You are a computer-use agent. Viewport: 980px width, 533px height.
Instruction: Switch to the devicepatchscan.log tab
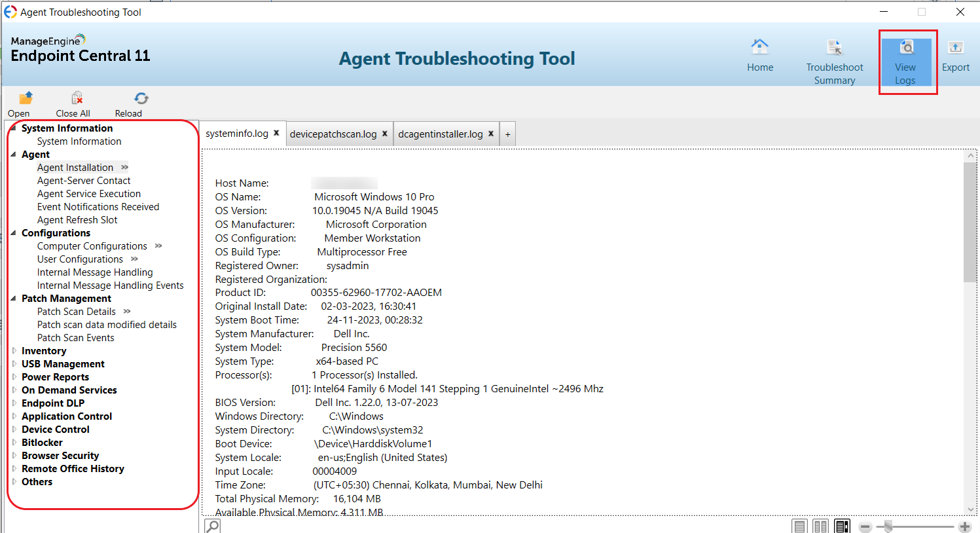click(x=333, y=134)
